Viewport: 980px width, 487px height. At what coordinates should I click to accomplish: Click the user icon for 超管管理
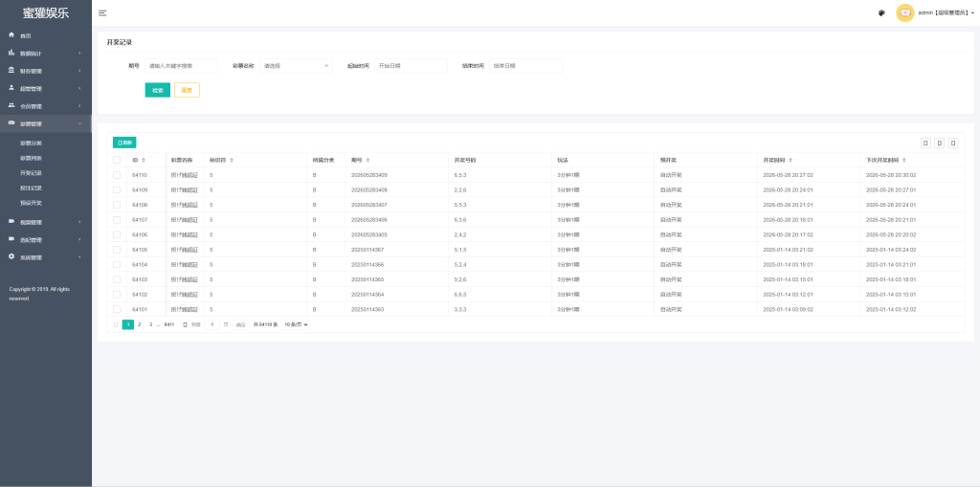click(11, 87)
